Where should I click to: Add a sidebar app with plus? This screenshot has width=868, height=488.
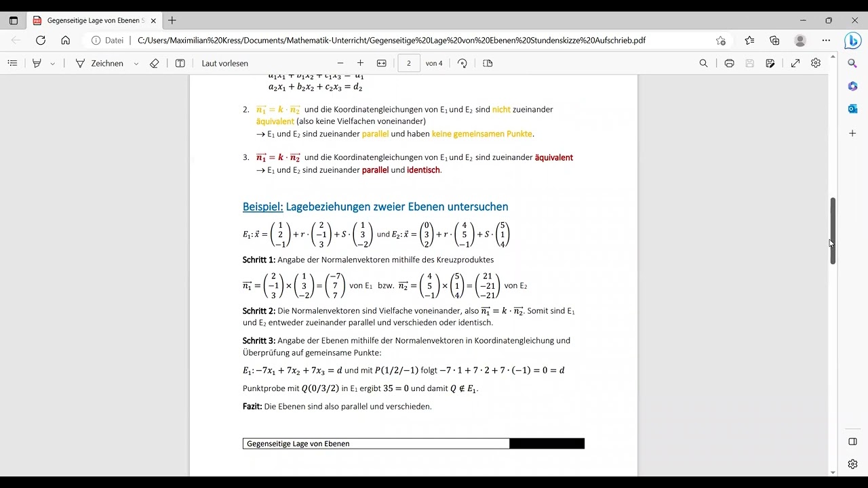852,134
